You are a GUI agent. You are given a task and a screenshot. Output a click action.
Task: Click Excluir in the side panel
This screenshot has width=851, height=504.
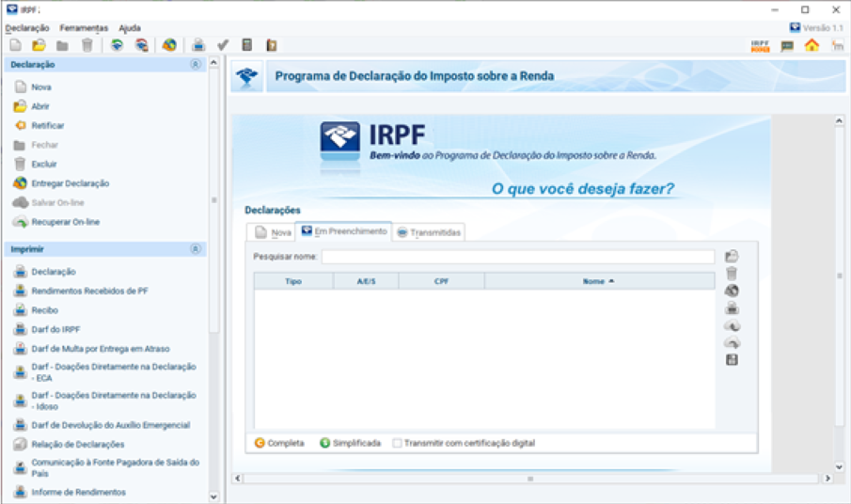44,165
